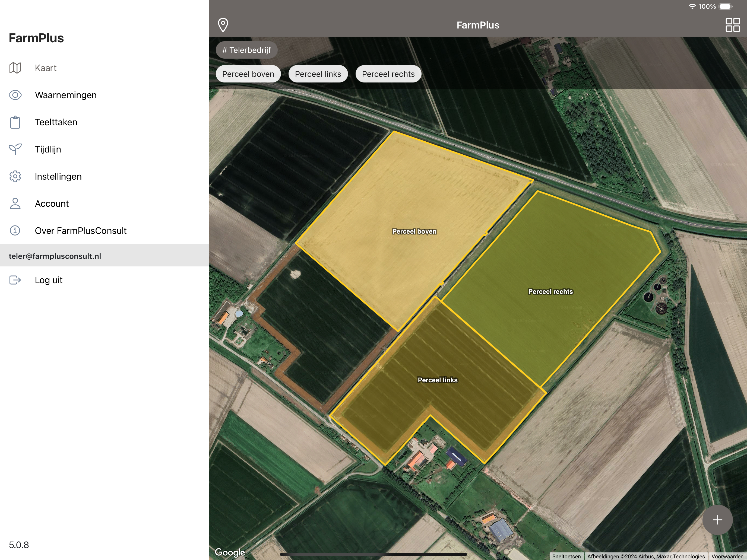Select the Perceel links chip
Image resolution: width=747 pixels, height=560 pixels.
click(318, 74)
